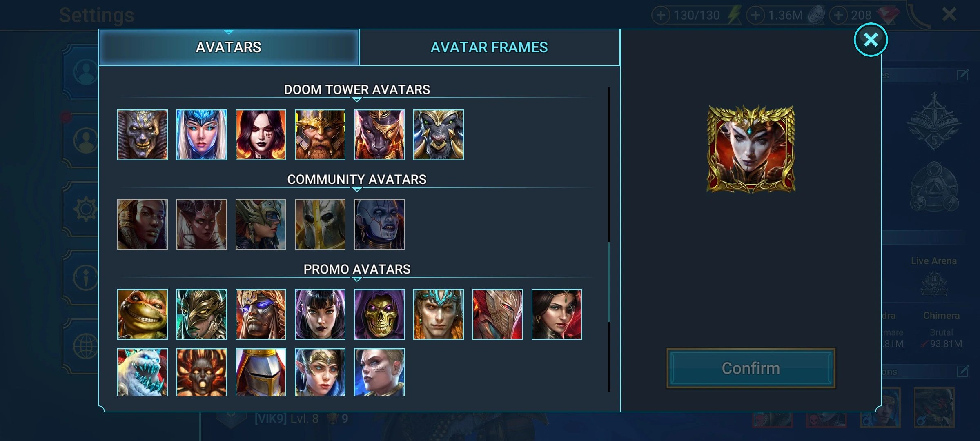Choose the blue ice queen avatar
Viewport: 980px width, 441px height.
(x=201, y=135)
